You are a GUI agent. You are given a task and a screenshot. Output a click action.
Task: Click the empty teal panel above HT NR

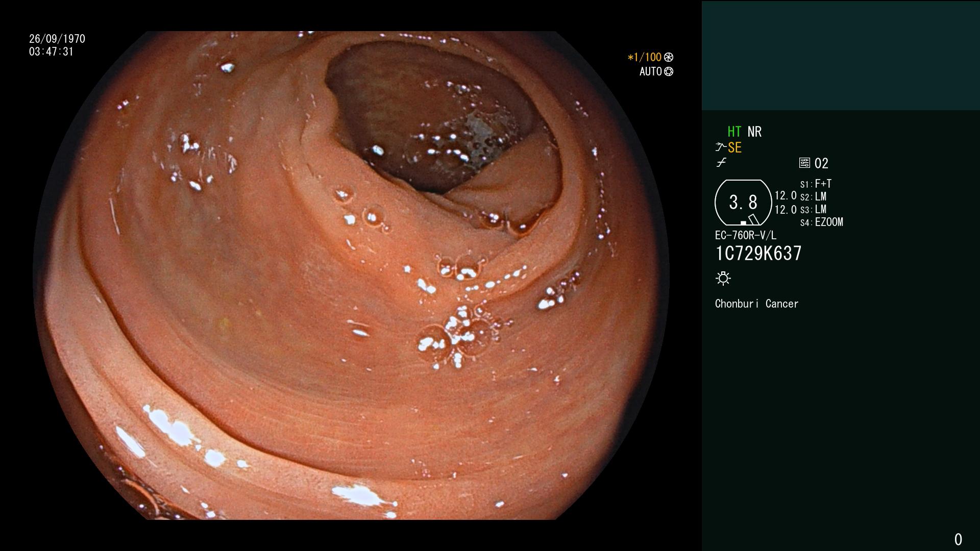tap(841, 55)
